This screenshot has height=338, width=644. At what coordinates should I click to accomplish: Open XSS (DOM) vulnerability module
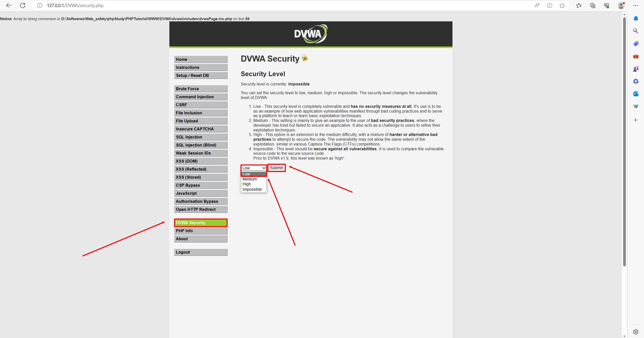tap(200, 161)
